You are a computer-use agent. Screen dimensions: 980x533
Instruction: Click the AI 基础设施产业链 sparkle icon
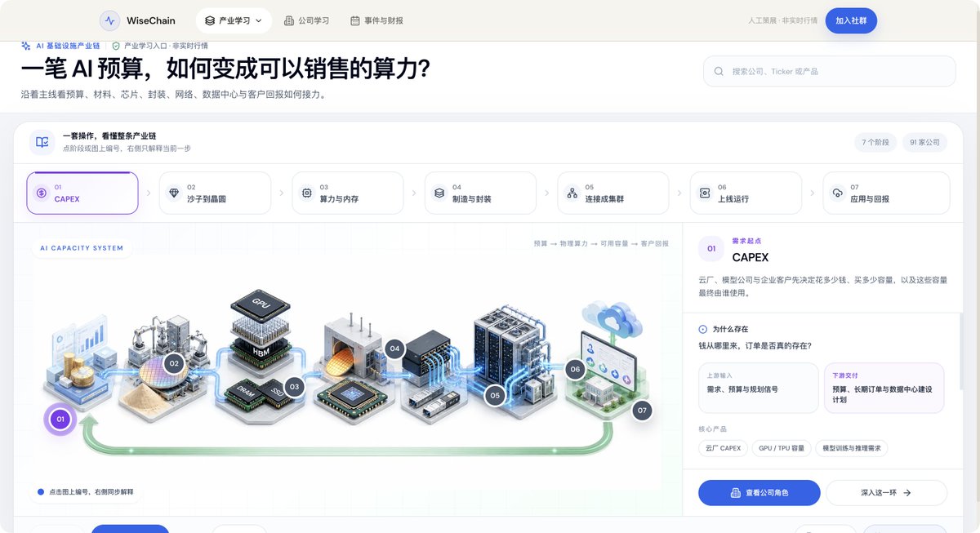tap(26, 47)
